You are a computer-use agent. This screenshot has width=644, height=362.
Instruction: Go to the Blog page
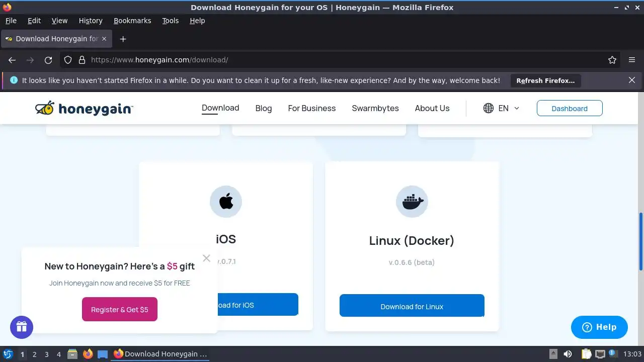tap(264, 108)
